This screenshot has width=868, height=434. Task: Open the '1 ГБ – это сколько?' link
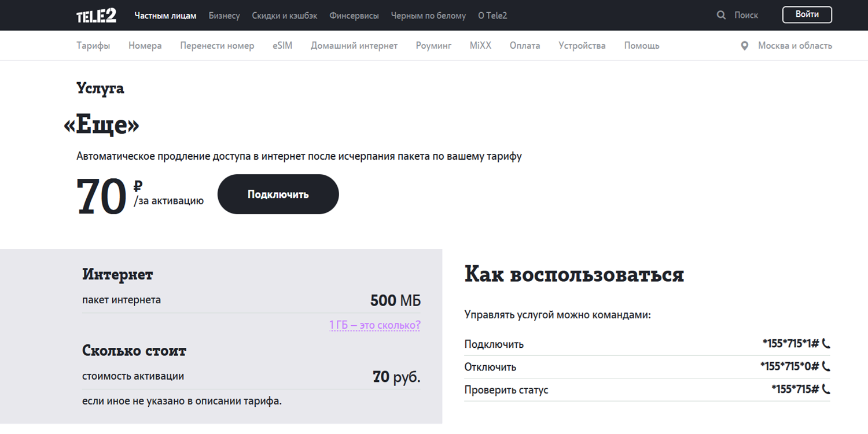pos(375,325)
